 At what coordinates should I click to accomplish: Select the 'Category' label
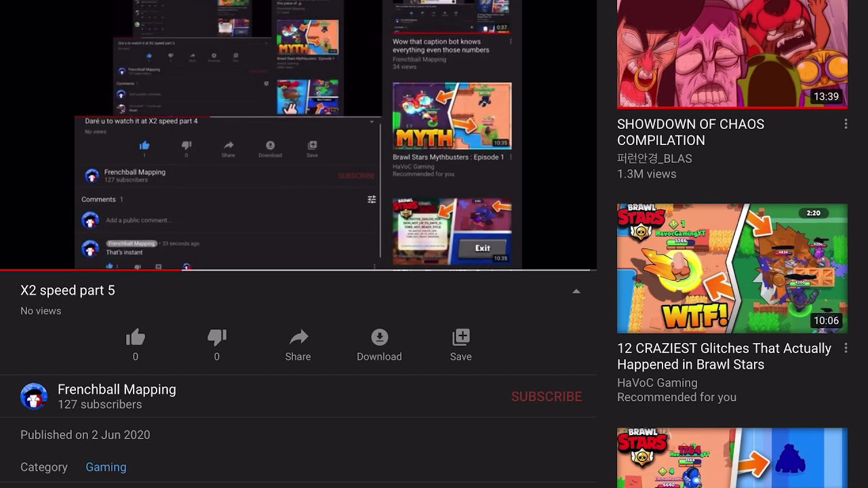pos(44,467)
